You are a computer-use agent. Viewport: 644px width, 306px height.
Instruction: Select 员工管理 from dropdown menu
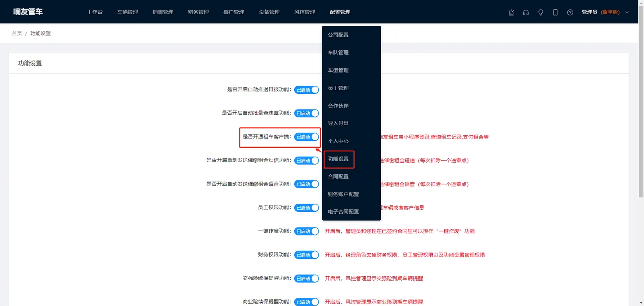(351, 88)
